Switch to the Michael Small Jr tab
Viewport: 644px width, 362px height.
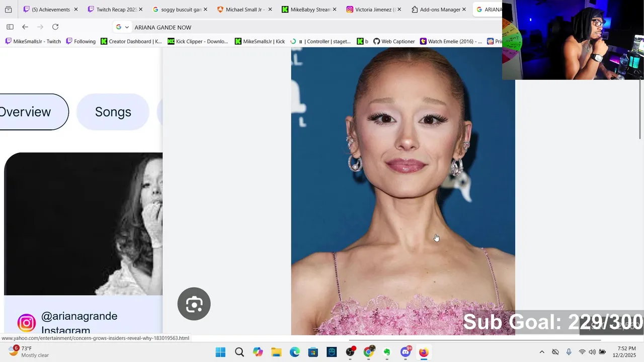[x=245, y=10]
